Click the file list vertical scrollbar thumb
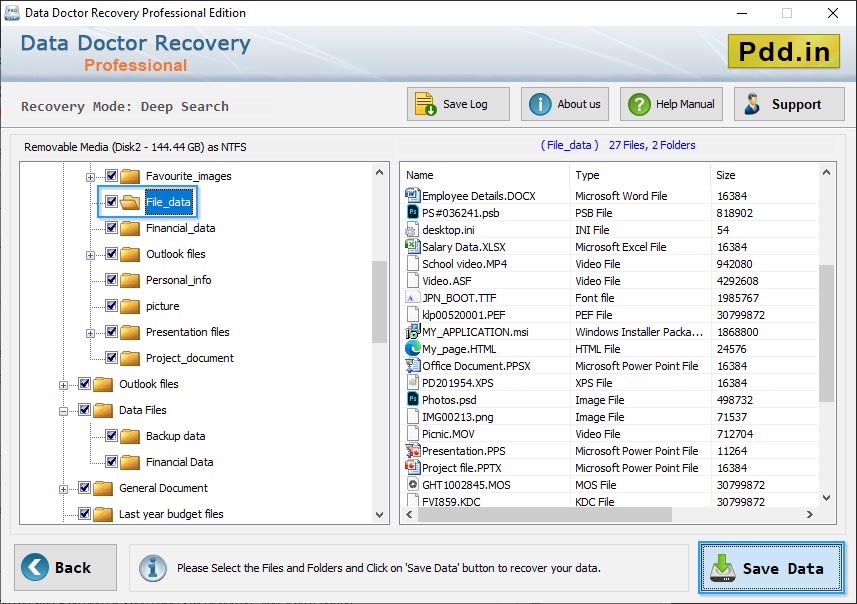This screenshot has height=604, width=857. [826, 333]
